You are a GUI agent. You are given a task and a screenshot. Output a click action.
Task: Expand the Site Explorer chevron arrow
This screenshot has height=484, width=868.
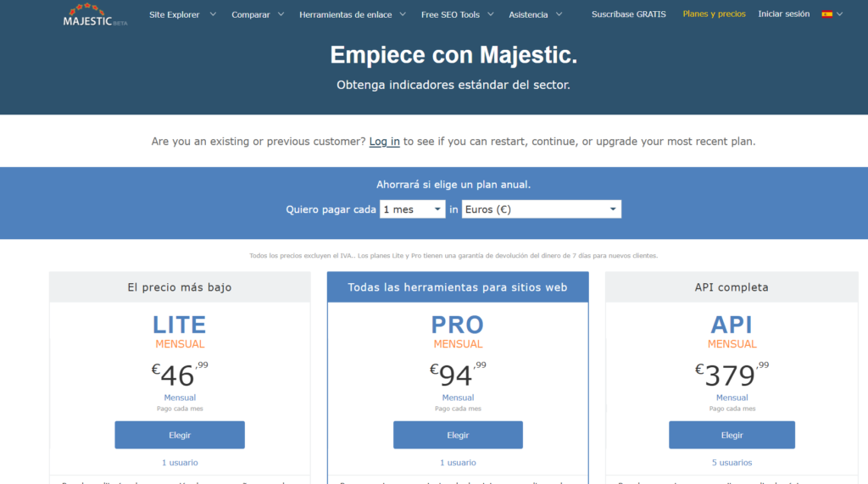tap(213, 14)
